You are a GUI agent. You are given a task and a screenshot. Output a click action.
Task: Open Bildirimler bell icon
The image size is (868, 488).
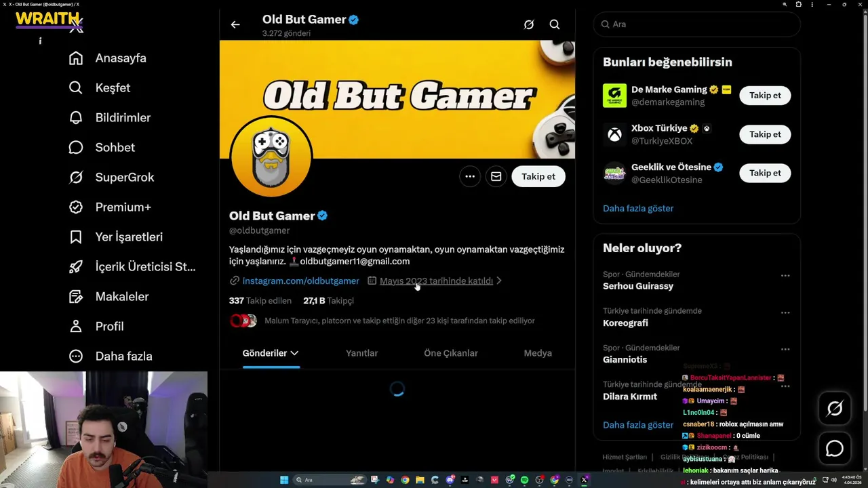coord(76,118)
